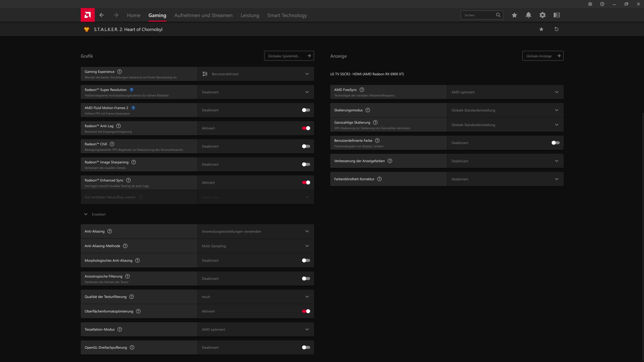This screenshot has height=362, width=644.
Task: Open the Leistung tab
Action: tap(250, 15)
